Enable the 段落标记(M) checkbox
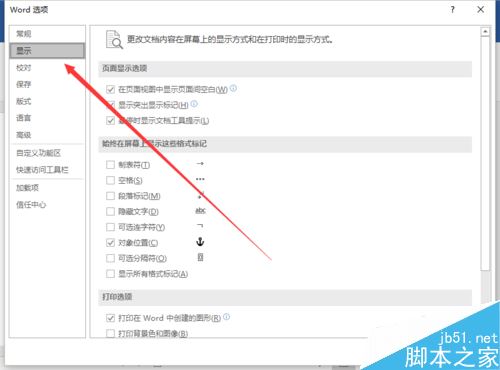Viewport: 500px width, 370px height. [x=110, y=196]
